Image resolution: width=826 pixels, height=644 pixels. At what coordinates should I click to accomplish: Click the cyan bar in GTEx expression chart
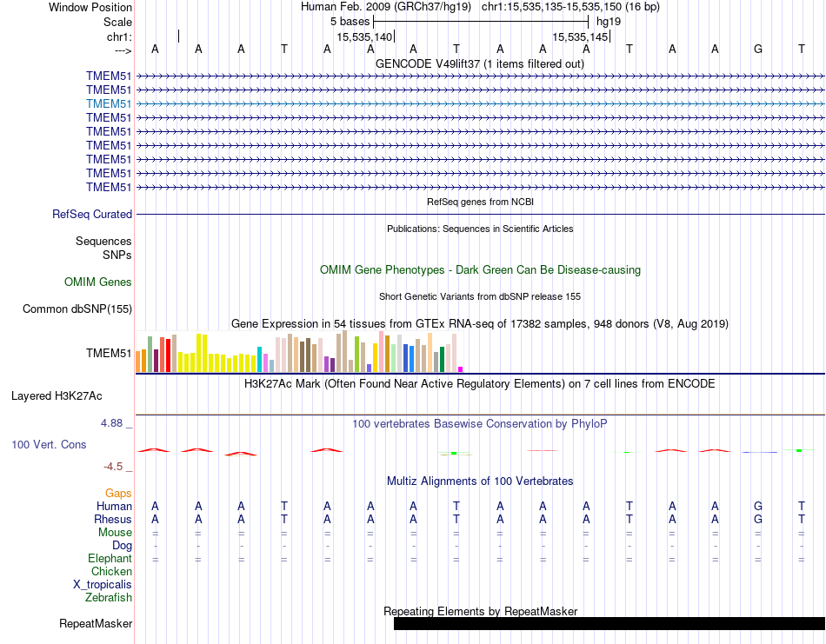tap(259, 360)
